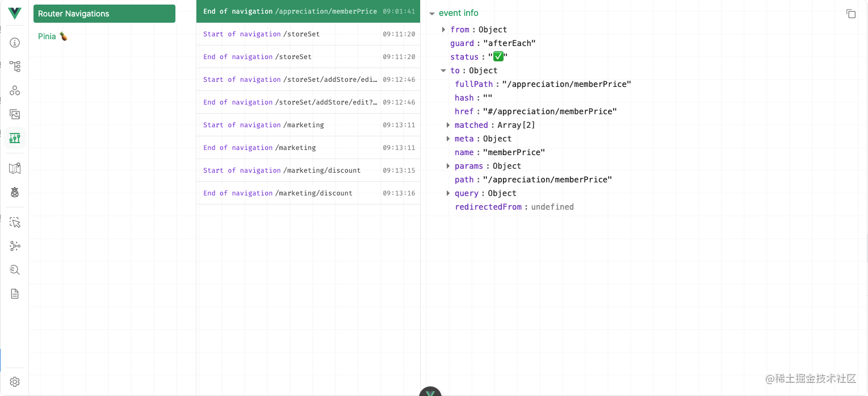Open the devtools Settings gear

pyautogui.click(x=15, y=382)
